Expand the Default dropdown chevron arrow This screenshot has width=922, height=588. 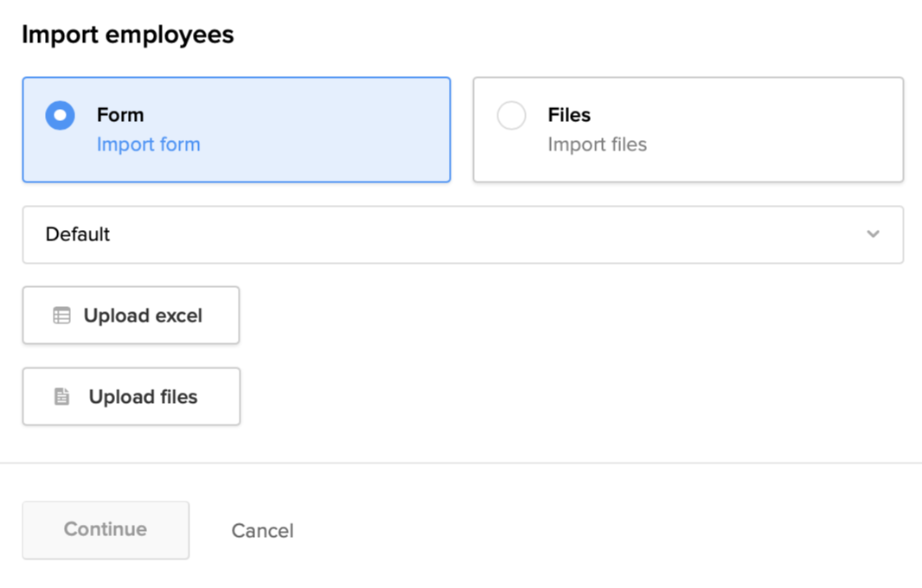click(873, 234)
